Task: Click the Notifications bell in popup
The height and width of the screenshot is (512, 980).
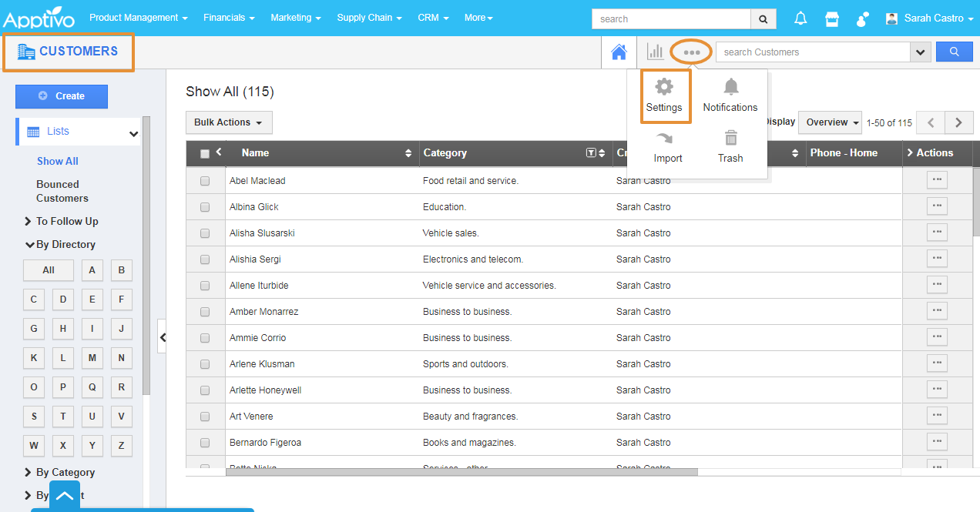Action: tap(730, 87)
